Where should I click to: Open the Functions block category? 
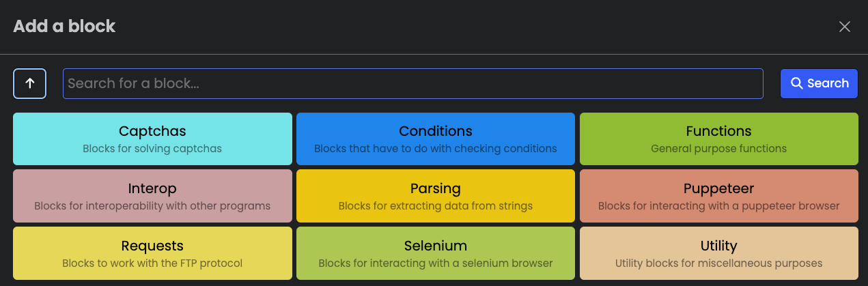pyautogui.click(x=718, y=139)
